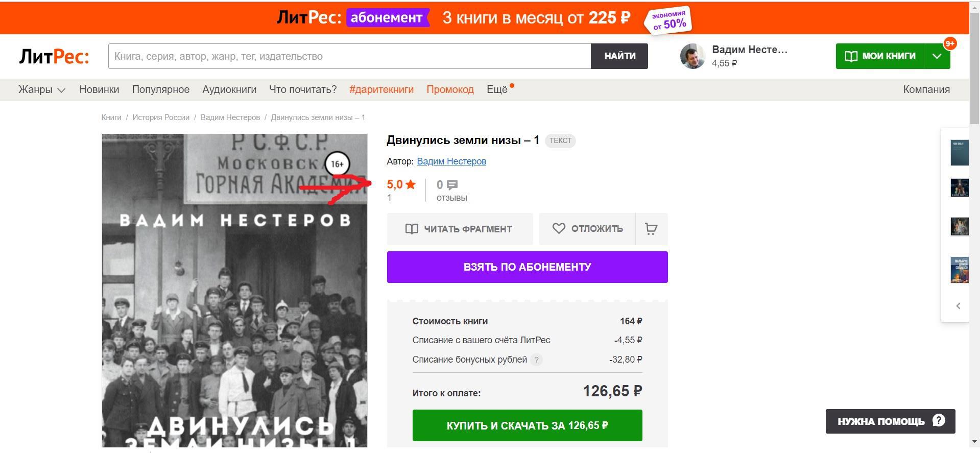The width and height of the screenshot is (980, 453).
Task: Click the orange rating star
Action: click(411, 184)
